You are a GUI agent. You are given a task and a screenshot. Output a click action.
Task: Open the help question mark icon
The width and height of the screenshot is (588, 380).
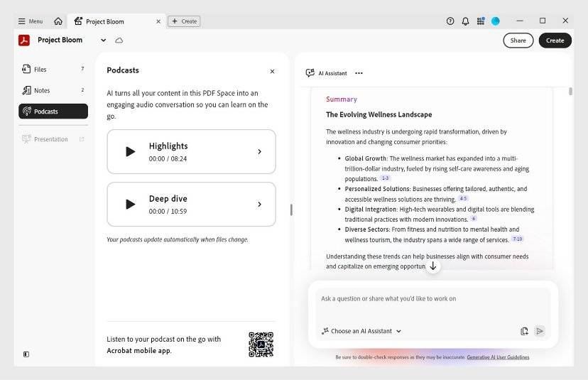450,21
